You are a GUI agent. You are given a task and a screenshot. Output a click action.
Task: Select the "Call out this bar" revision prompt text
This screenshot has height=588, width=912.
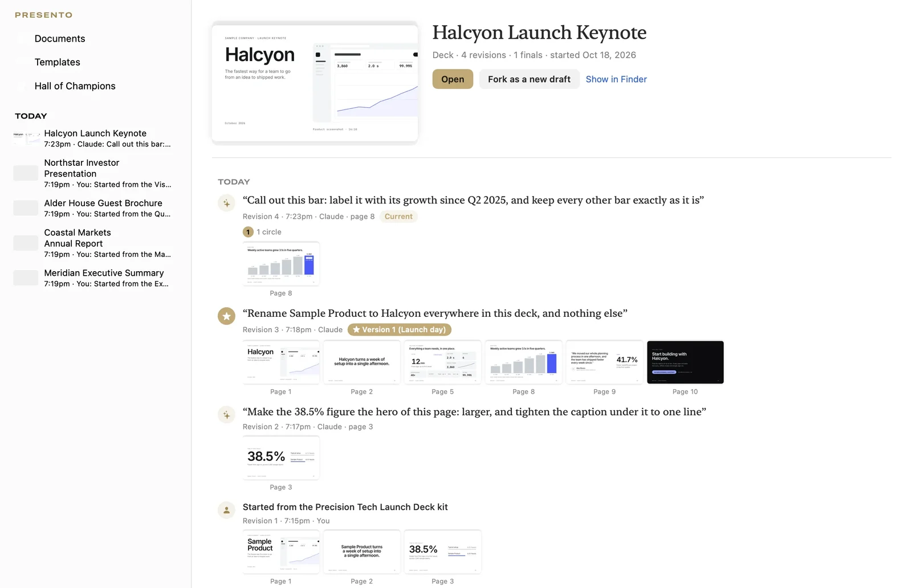point(473,200)
